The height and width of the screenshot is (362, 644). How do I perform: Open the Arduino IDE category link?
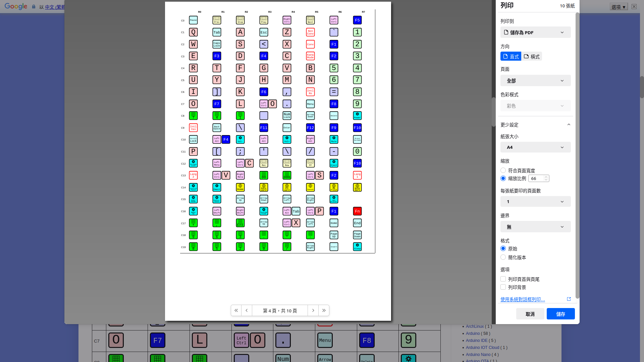tap(477, 341)
